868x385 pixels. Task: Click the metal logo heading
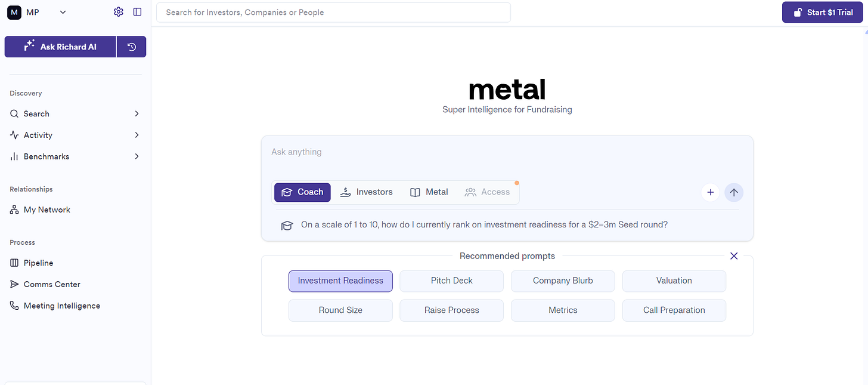507,90
